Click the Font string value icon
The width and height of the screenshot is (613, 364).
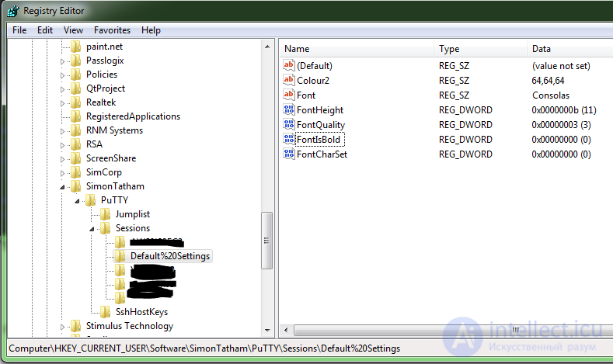289,95
